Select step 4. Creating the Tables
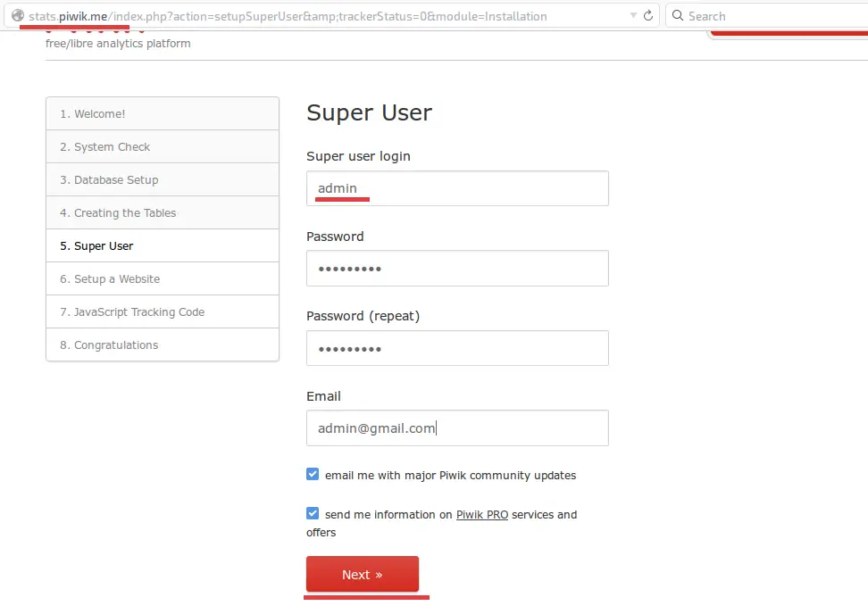This screenshot has height=606, width=868. [163, 213]
